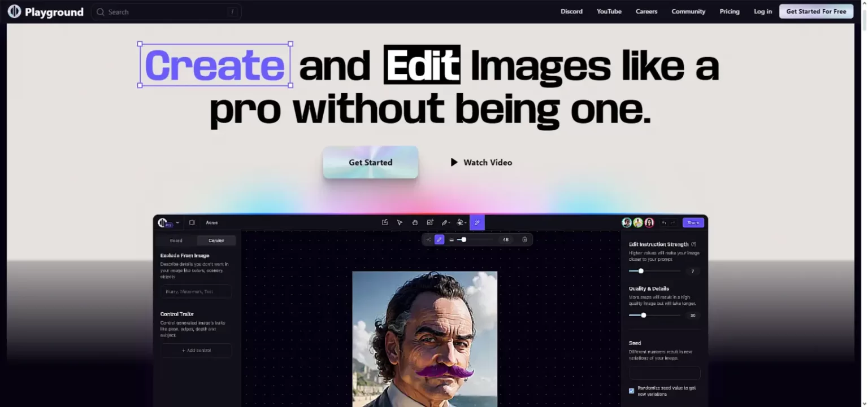Screen dimensions: 868x407
Task: Click the help icon beside Edit Instruction Strength
Action: pyautogui.click(x=693, y=244)
